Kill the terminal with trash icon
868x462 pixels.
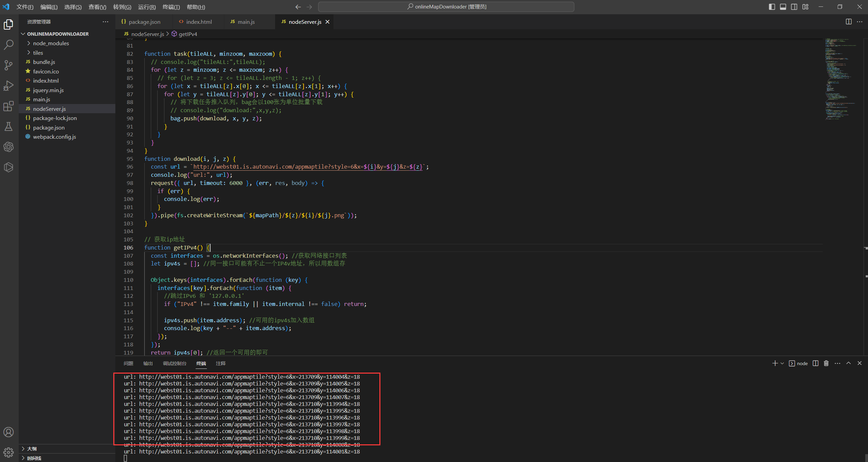(826, 363)
